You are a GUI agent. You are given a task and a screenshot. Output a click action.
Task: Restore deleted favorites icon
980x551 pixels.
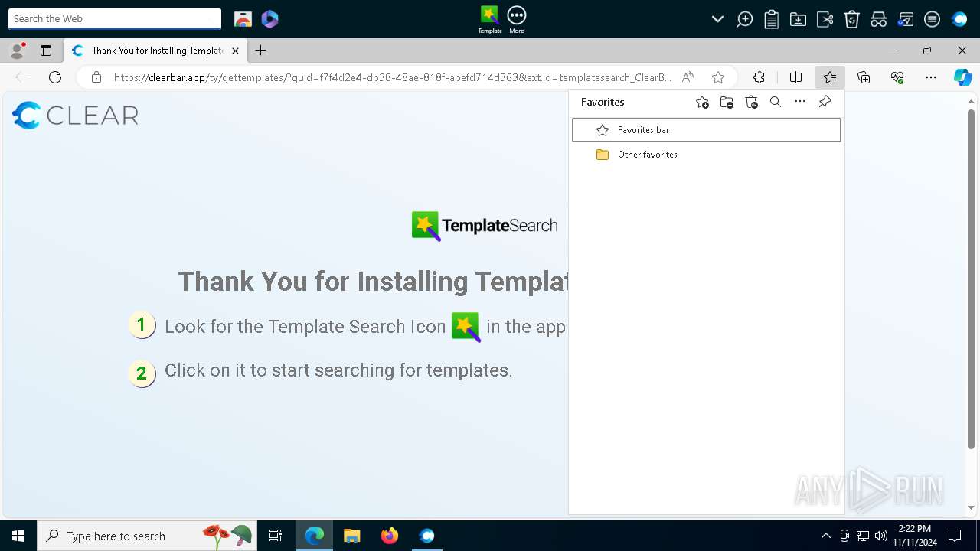tap(751, 102)
